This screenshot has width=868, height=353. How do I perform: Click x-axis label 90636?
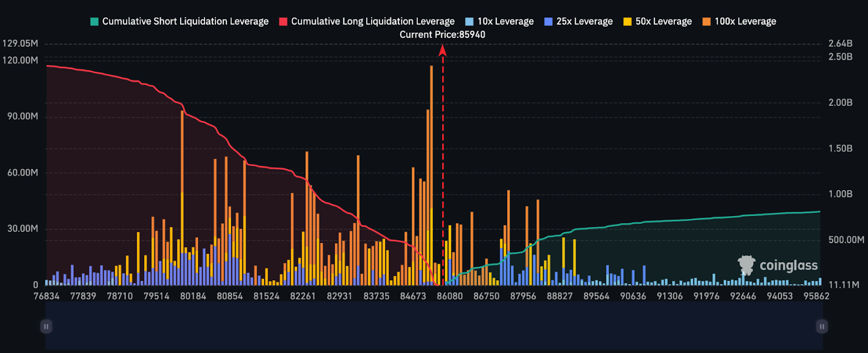[633, 296]
